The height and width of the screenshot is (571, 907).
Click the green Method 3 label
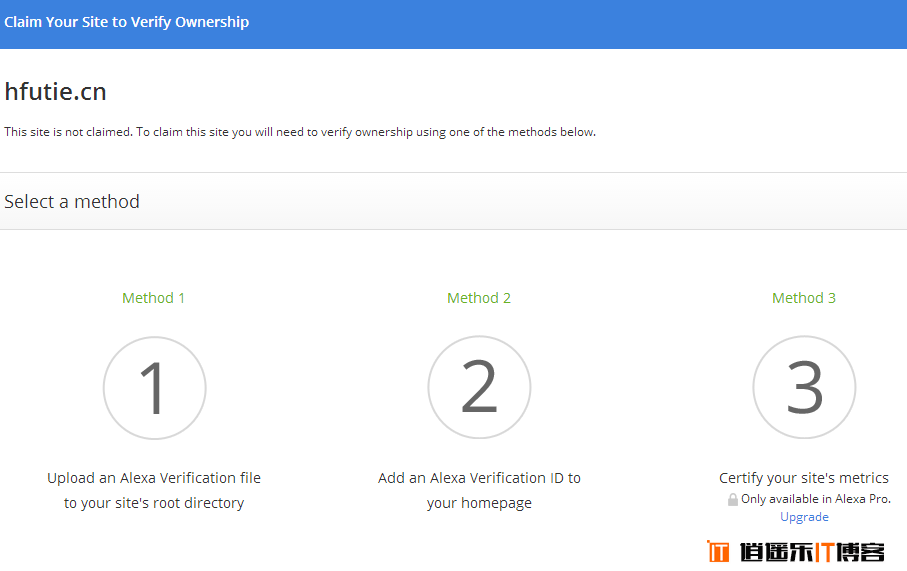(804, 298)
